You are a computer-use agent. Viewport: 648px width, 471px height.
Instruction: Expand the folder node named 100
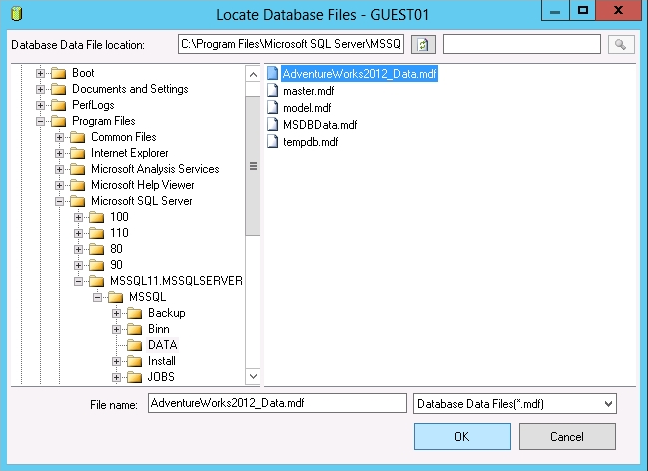(x=78, y=217)
